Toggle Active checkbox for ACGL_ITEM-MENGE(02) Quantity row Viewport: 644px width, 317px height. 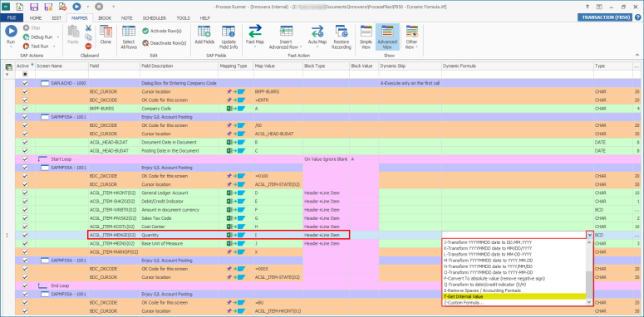tap(25, 235)
